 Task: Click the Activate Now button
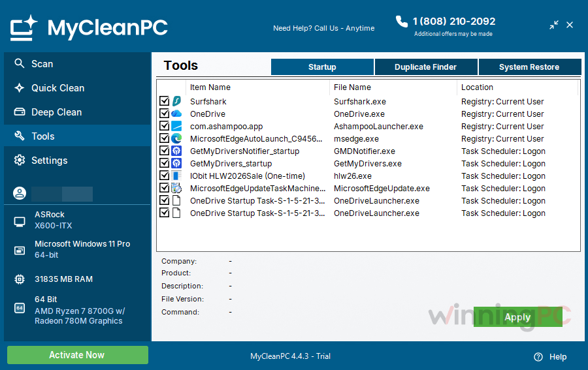click(78, 354)
